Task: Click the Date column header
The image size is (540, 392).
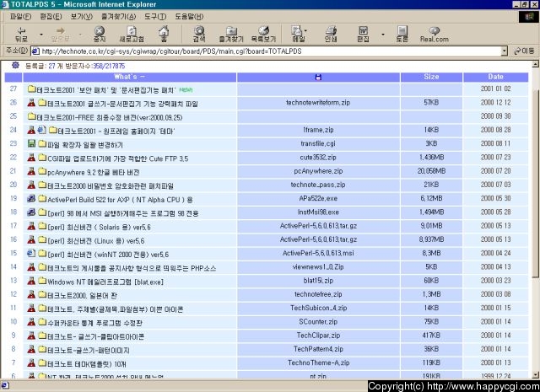Action: click(x=495, y=77)
